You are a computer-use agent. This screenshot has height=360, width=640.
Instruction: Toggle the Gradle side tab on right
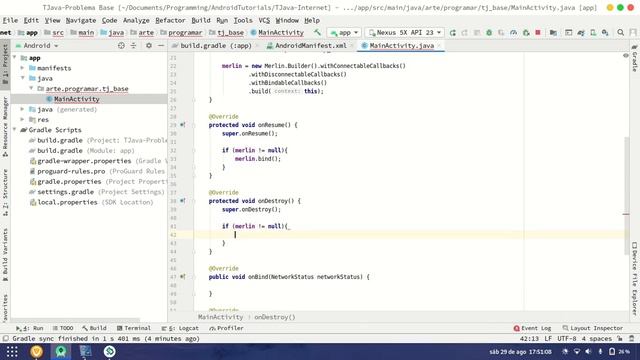pyautogui.click(x=634, y=58)
